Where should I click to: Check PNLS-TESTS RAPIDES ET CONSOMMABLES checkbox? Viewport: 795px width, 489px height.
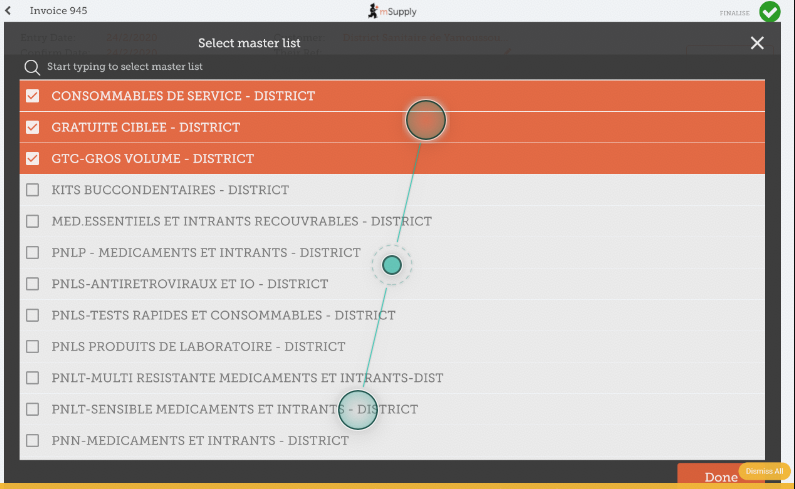point(32,315)
